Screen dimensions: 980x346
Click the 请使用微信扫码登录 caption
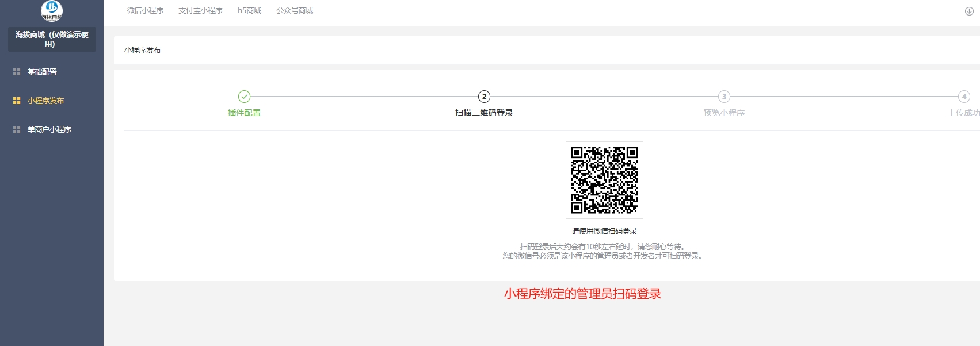[604, 231]
